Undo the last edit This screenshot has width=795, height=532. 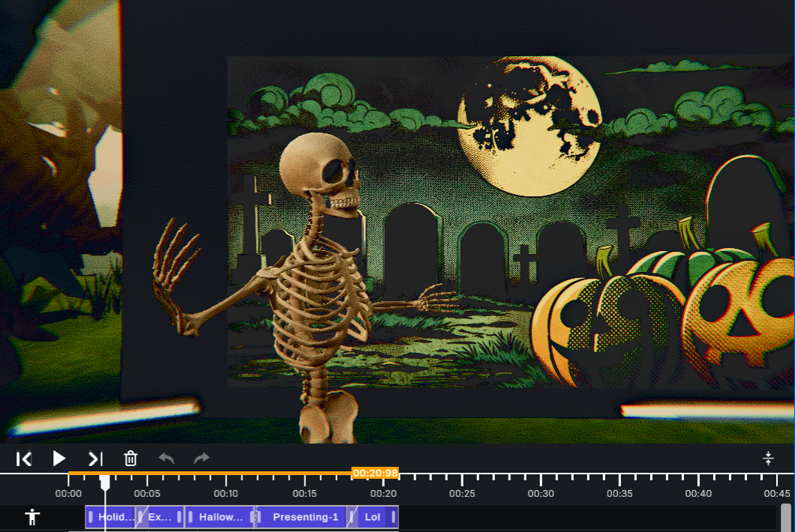[x=166, y=458]
